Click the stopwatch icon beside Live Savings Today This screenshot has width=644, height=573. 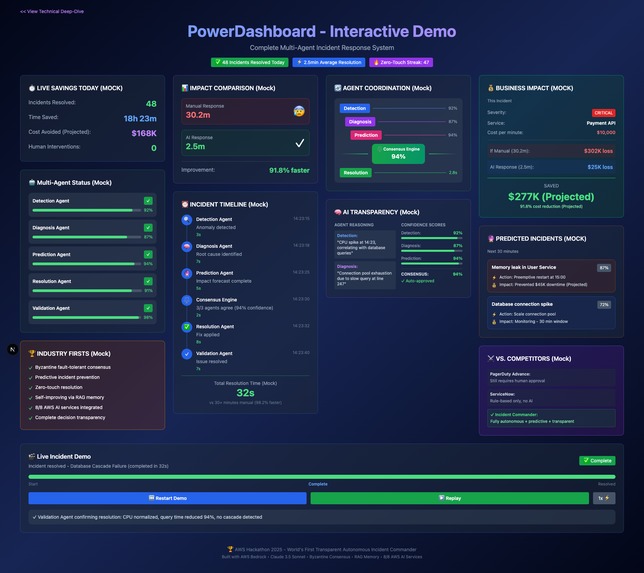click(x=32, y=88)
